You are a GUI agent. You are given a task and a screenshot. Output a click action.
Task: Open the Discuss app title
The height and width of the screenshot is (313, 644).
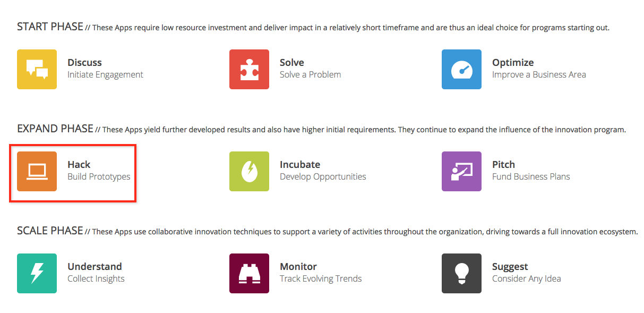84,62
